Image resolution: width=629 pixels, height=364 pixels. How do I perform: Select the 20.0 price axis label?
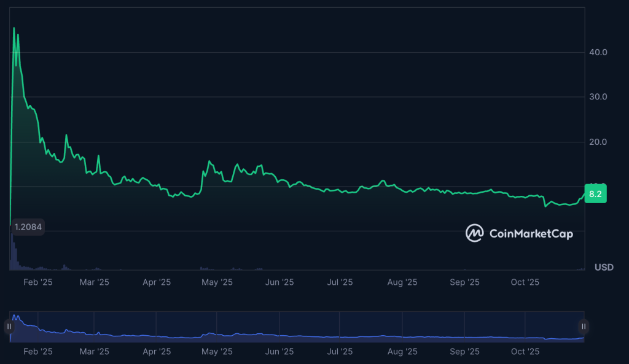click(598, 142)
